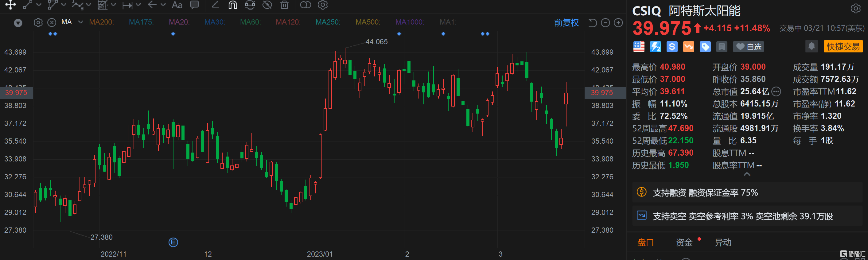This screenshot has height=260, width=868.
Task: Click the gray note bookmark icon
Action: tap(722, 47)
